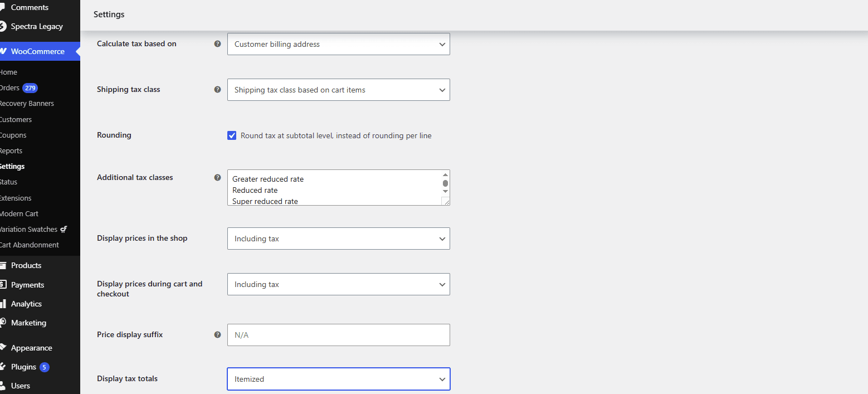Open the Shipping tax class dropdown

(x=338, y=90)
